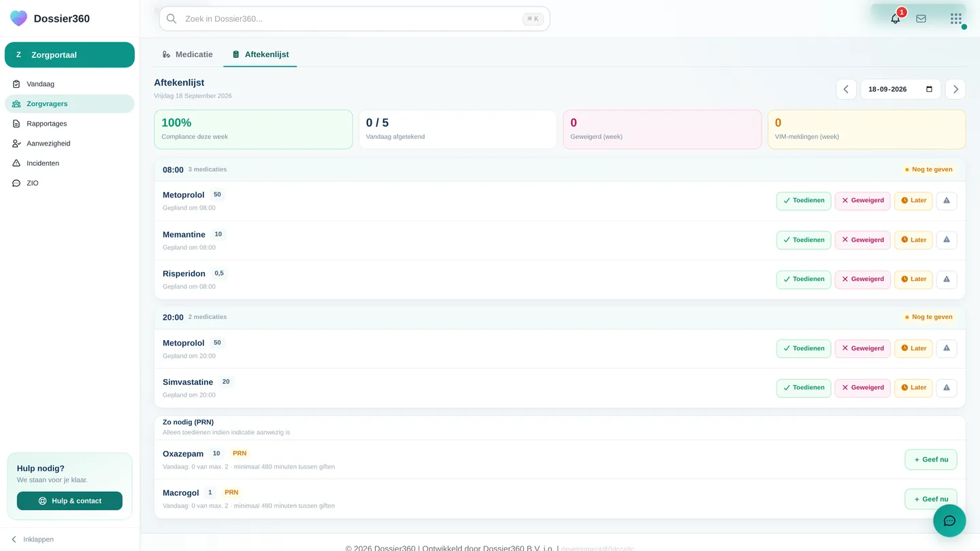Viewport: 980px width, 551px height.
Task: Click the Geweigerd (week) card
Action: click(x=662, y=129)
